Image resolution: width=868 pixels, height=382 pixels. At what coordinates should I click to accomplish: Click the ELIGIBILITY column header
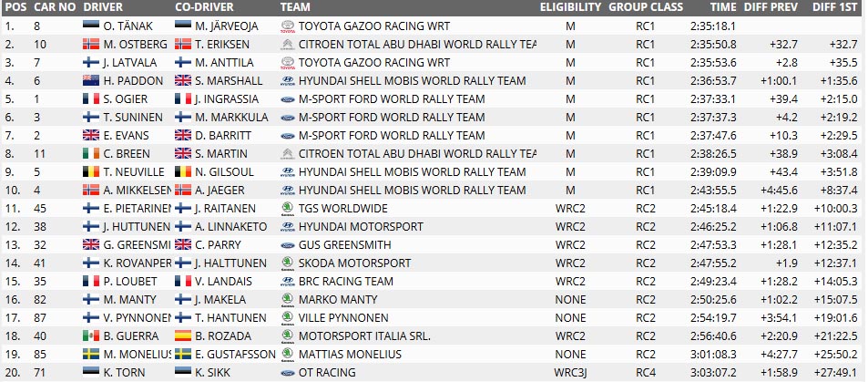point(570,7)
